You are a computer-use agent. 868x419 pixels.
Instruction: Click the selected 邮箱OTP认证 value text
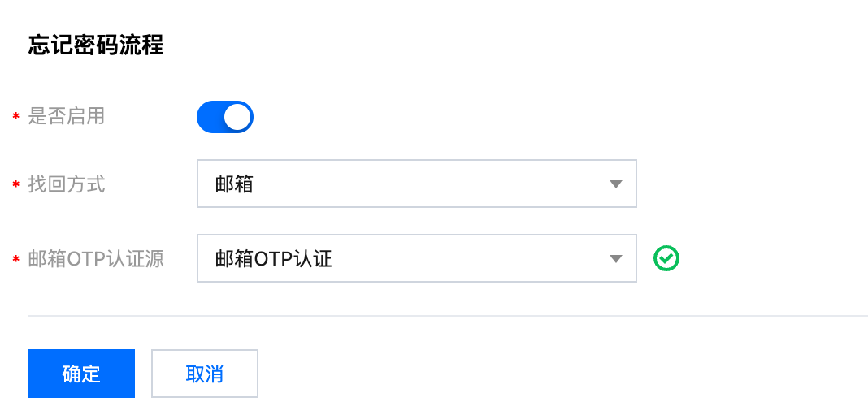[273, 259]
